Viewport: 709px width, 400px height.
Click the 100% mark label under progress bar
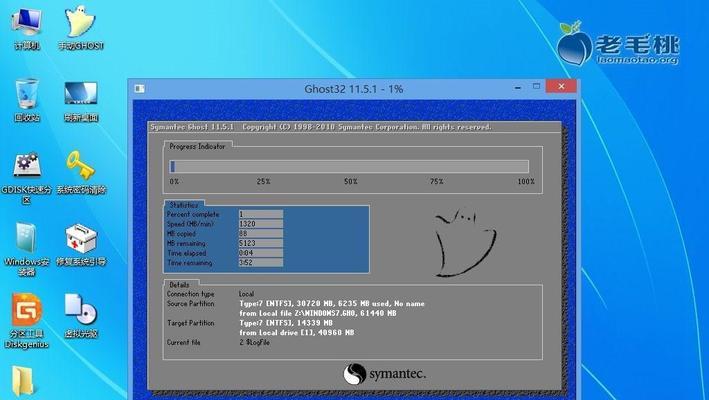526,181
